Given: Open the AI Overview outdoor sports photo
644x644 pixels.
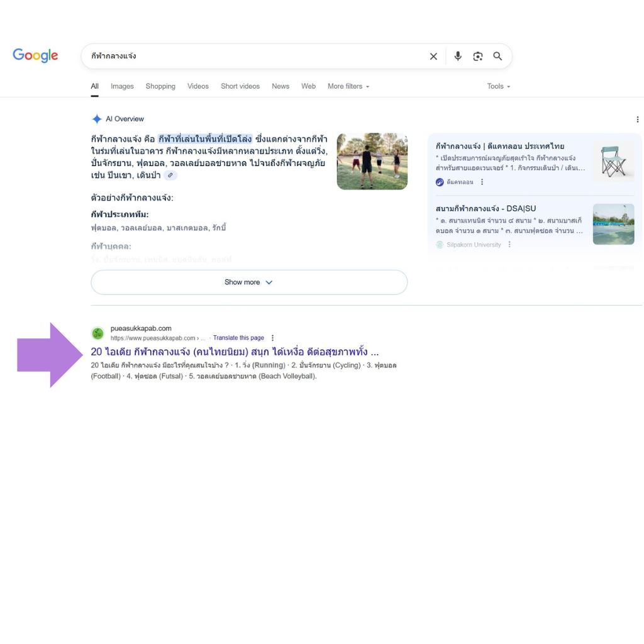Looking at the screenshot, I should (372, 161).
